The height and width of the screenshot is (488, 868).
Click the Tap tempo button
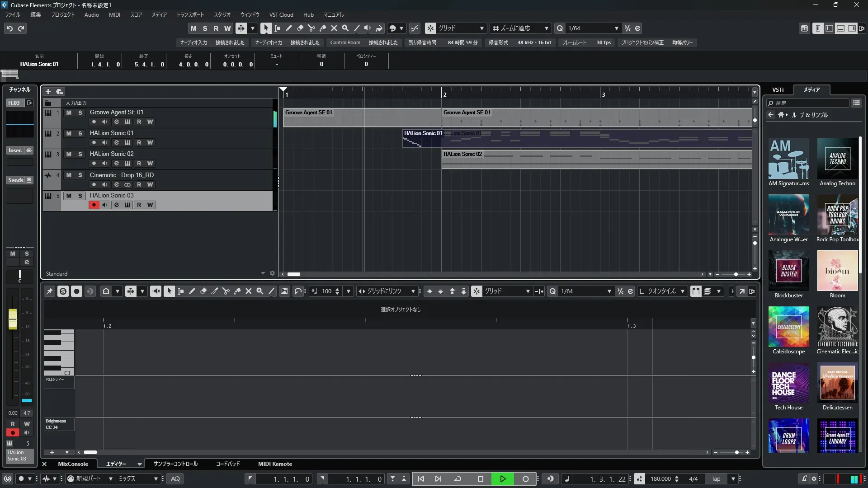coord(716,479)
